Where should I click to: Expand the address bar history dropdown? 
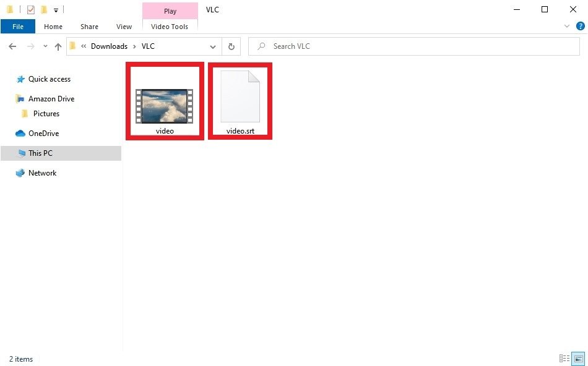(x=213, y=47)
